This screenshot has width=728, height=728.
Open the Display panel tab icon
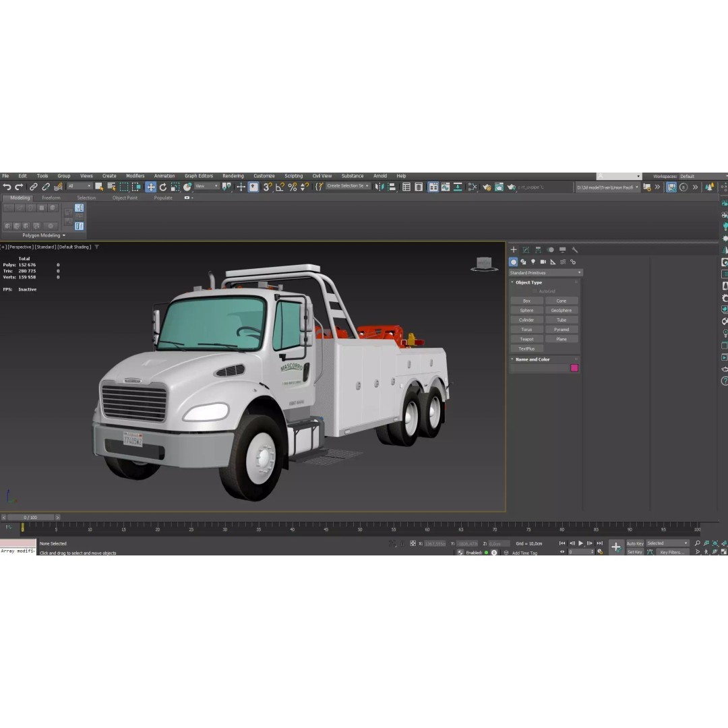coord(563,250)
